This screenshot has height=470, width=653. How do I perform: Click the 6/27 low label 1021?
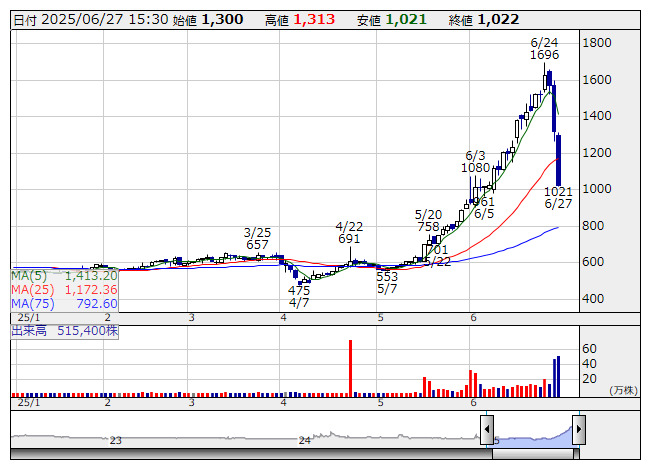(x=558, y=191)
